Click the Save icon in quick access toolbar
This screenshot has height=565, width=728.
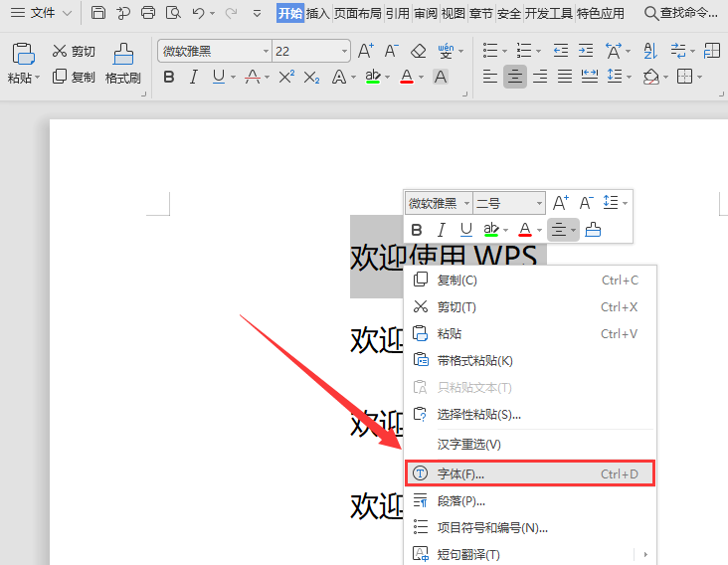click(x=98, y=13)
